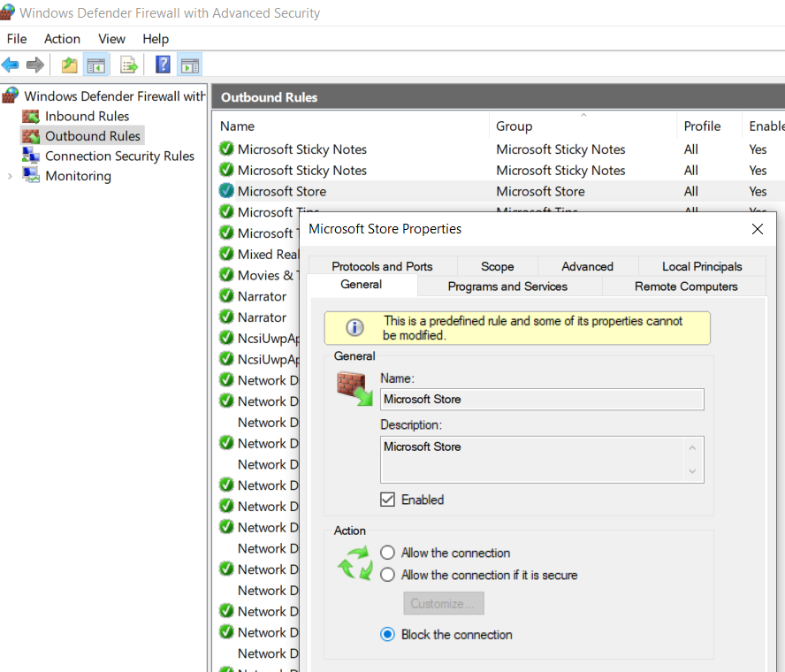
Task: Select the first NcsiUwpAp rule
Action: (x=258, y=339)
